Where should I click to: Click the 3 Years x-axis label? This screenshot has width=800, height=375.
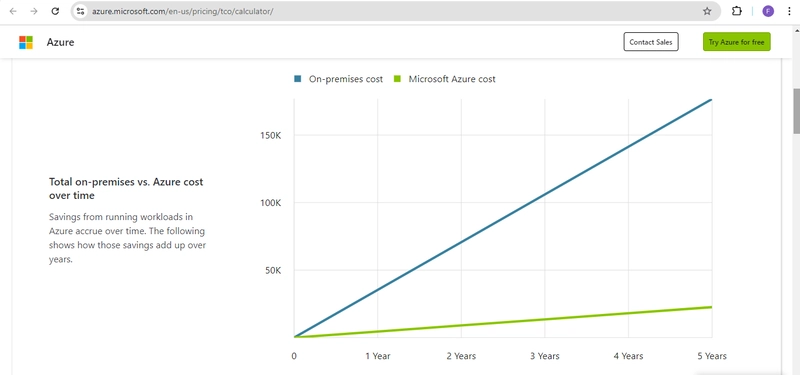point(545,356)
